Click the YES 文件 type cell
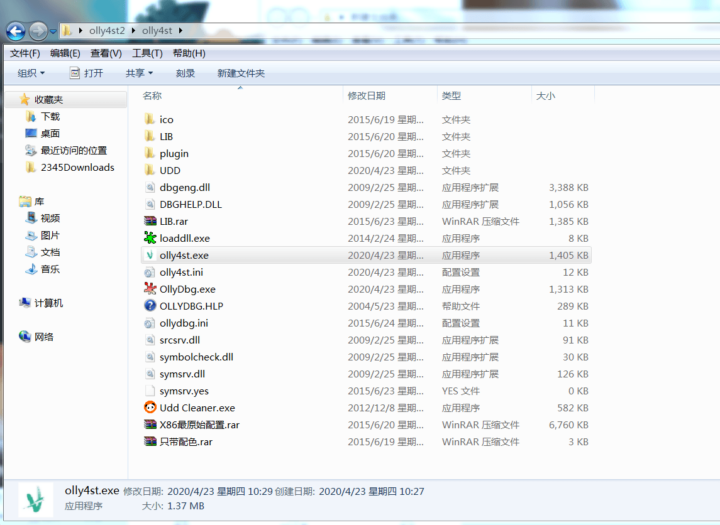This screenshot has width=720, height=525. tap(461, 391)
